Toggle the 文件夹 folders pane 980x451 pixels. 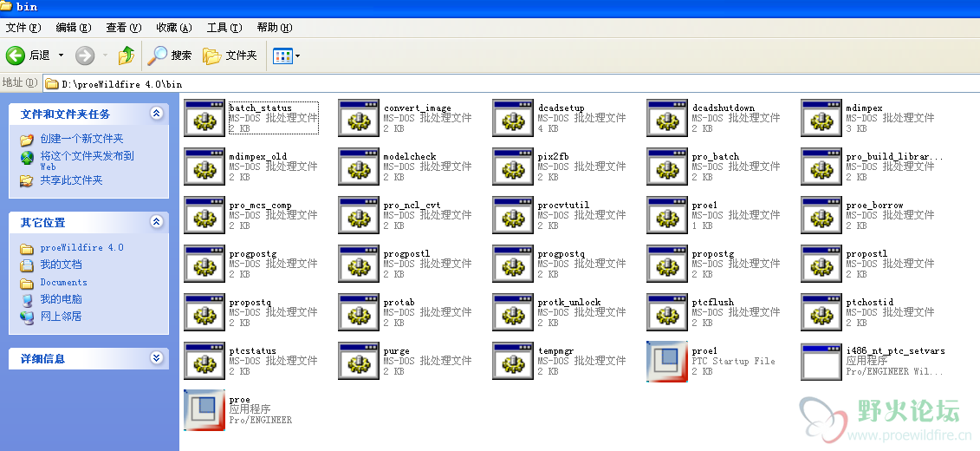pos(230,56)
